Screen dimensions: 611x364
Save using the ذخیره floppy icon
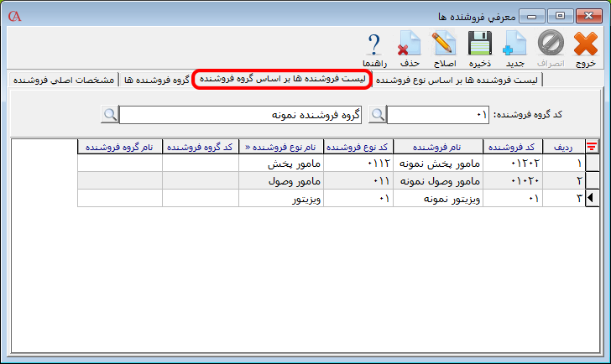(479, 49)
